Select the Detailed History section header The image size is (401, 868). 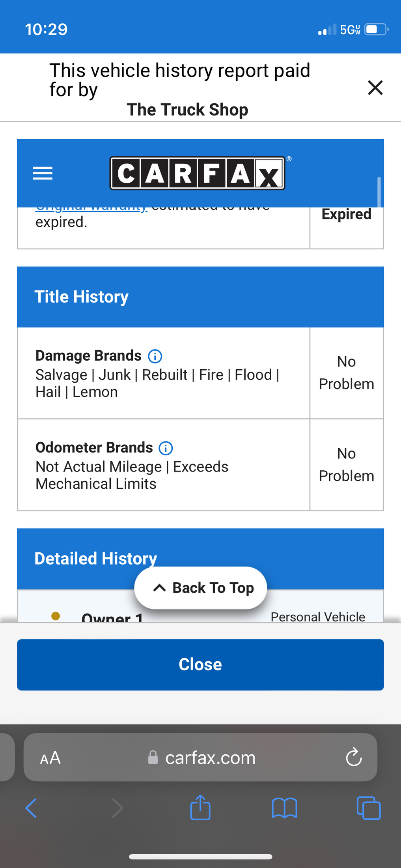[200, 559]
